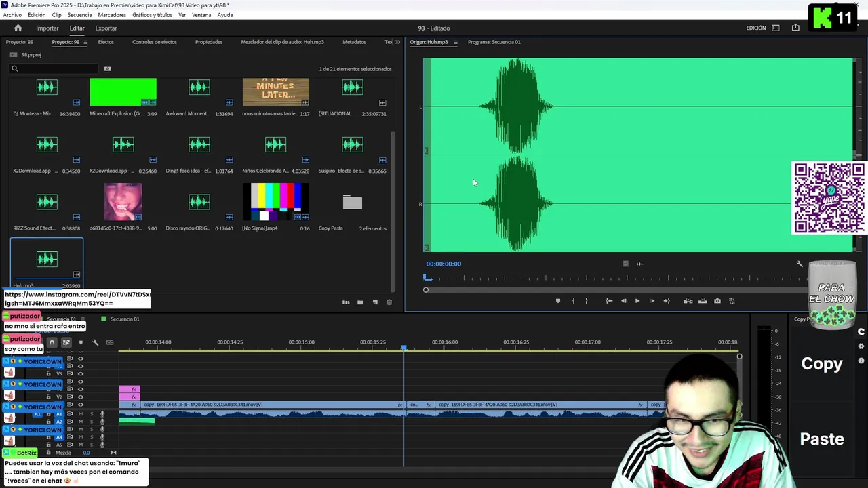The width and height of the screenshot is (868, 488).
Task: Click drag audio only waveform icon
Action: coord(639,264)
